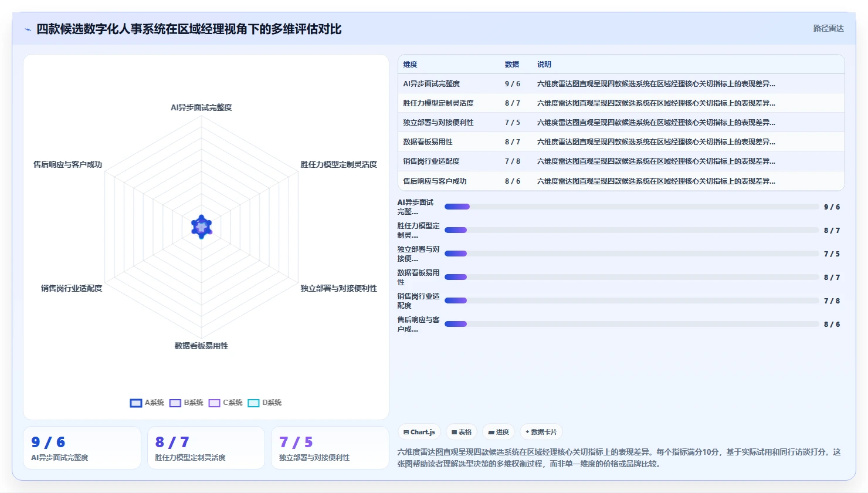Screen dimensions: 868x493
Task: Click the 路径雷达 label in header
Action: pyautogui.click(x=828, y=28)
